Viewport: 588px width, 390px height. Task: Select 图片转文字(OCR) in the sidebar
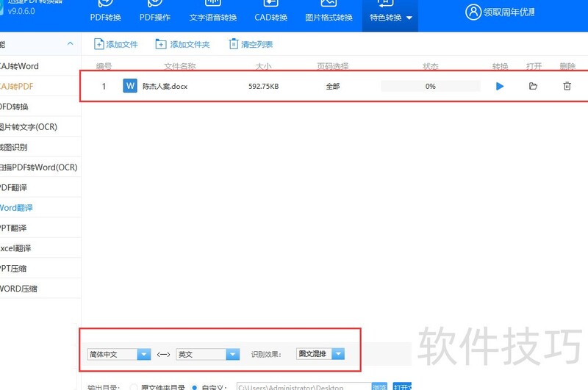[x=40, y=126]
